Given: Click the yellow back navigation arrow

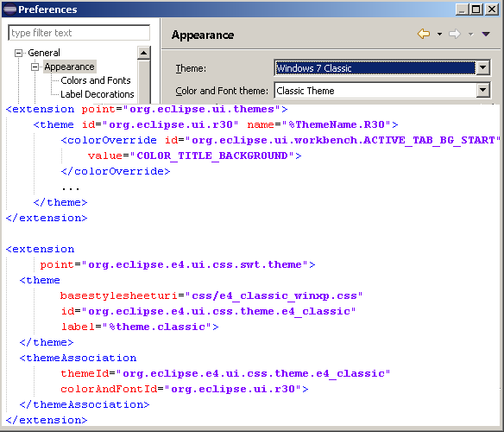Looking at the screenshot, I should [424, 34].
